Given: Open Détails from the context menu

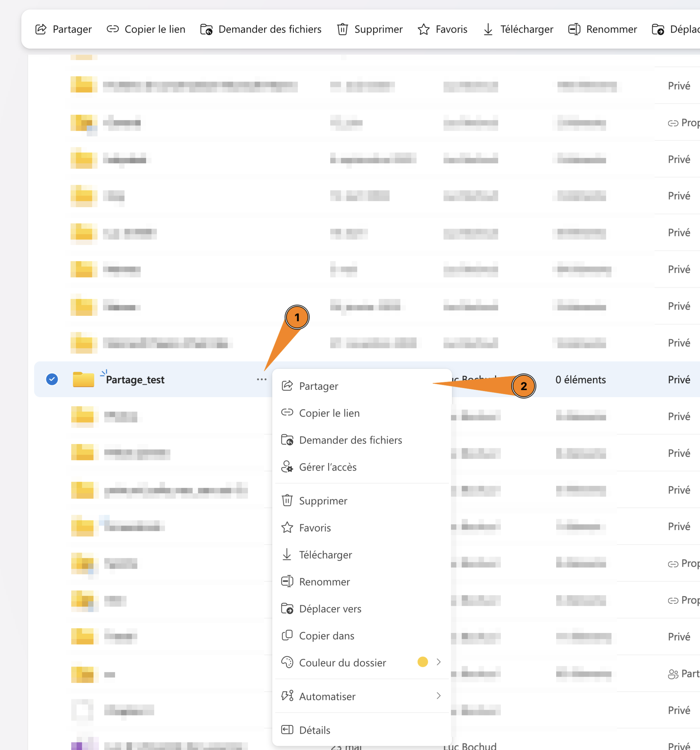Looking at the screenshot, I should pyautogui.click(x=315, y=730).
